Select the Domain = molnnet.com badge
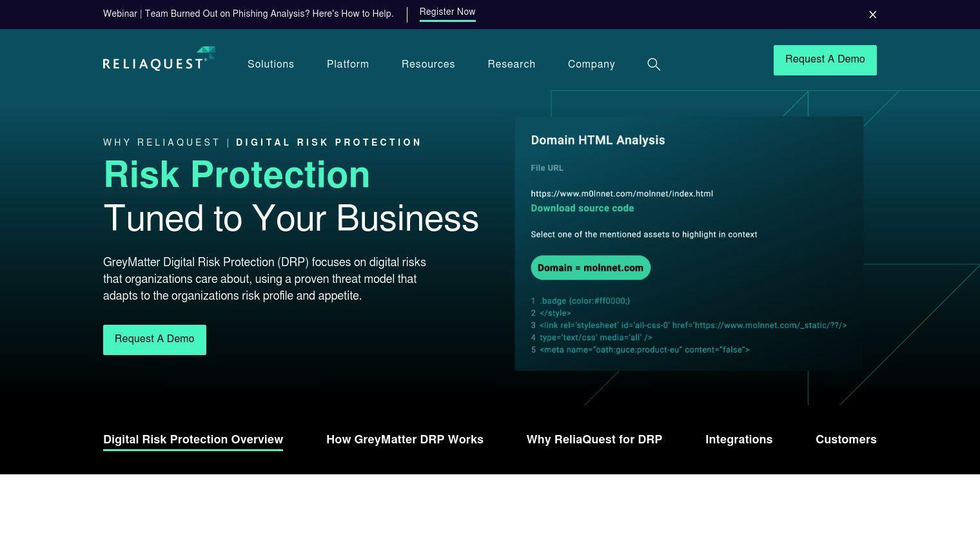 coord(591,268)
